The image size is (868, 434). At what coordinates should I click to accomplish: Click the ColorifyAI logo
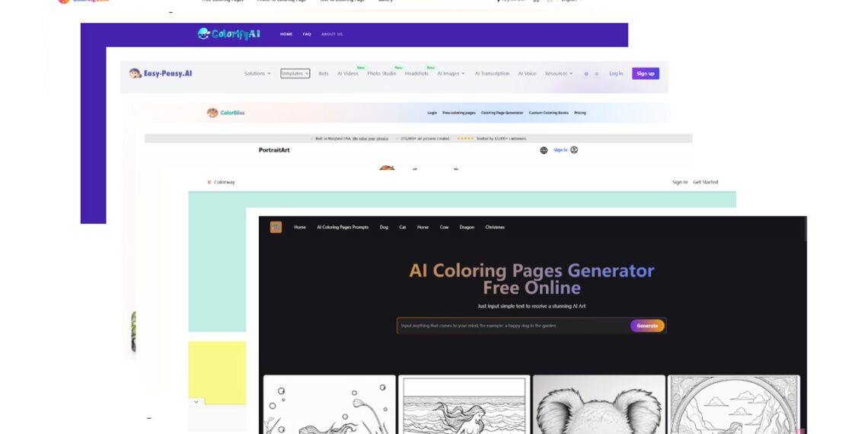[x=228, y=34]
